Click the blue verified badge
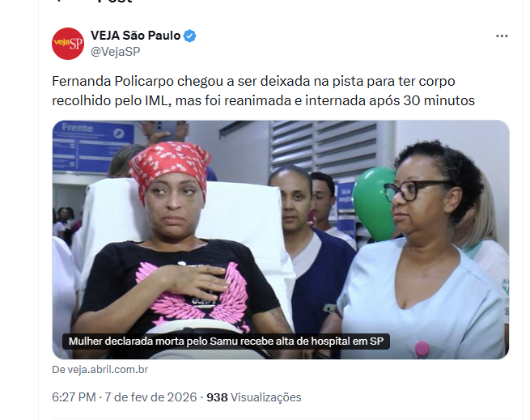This screenshot has height=420, width=530. (x=189, y=36)
